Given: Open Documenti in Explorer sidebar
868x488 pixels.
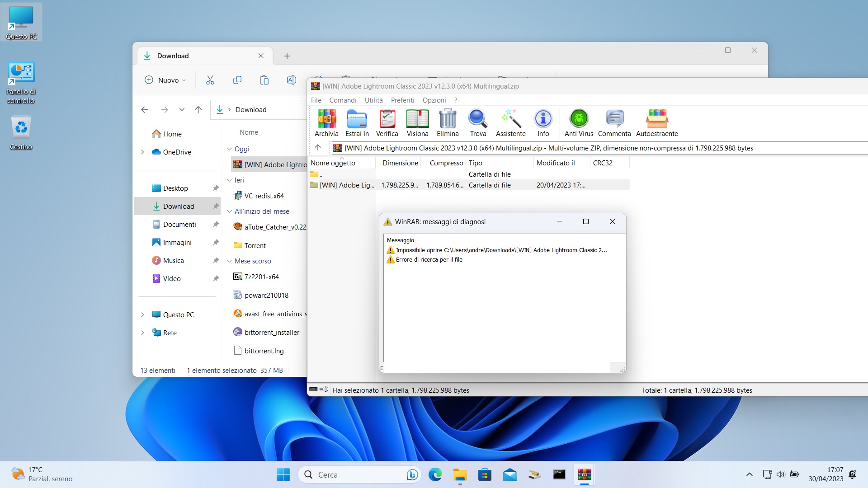Looking at the screenshot, I should coord(179,224).
